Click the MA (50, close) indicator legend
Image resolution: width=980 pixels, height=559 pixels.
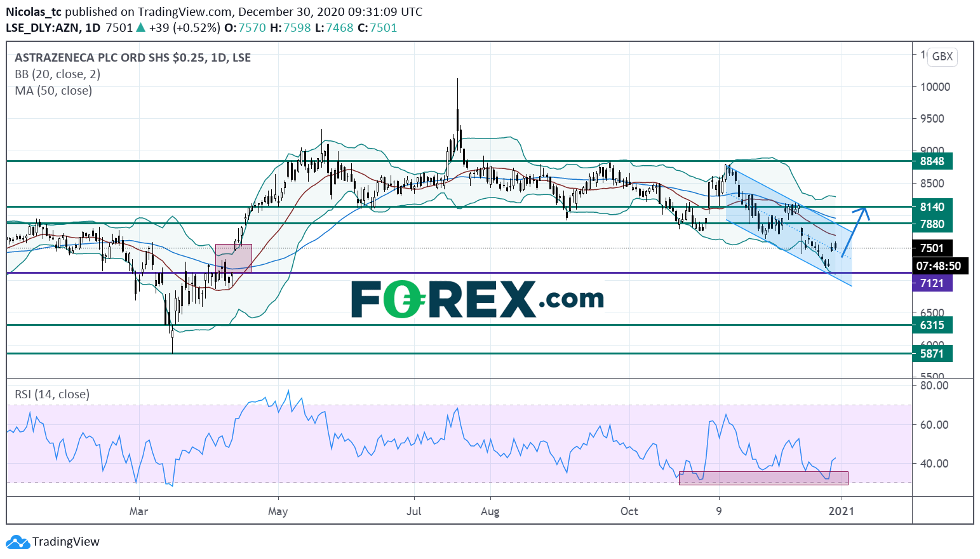(53, 91)
